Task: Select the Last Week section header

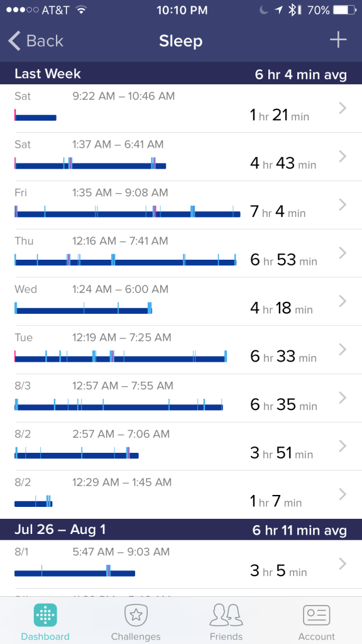Action: click(181, 74)
